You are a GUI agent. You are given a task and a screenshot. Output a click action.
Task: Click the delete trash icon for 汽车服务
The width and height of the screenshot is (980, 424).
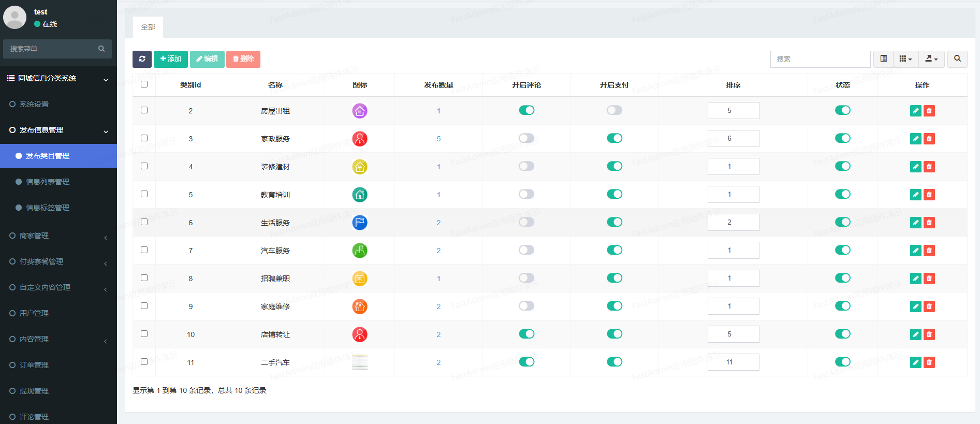(x=929, y=251)
